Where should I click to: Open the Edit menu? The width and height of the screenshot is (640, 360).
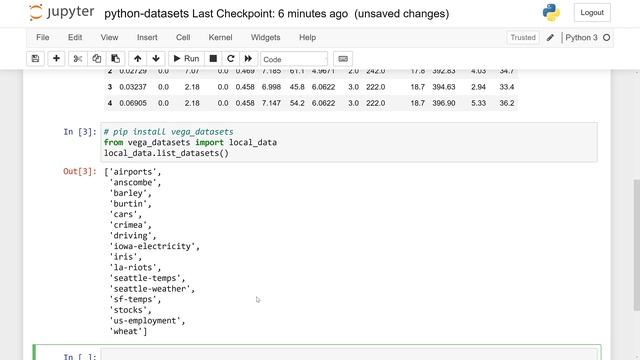[x=75, y=37]
